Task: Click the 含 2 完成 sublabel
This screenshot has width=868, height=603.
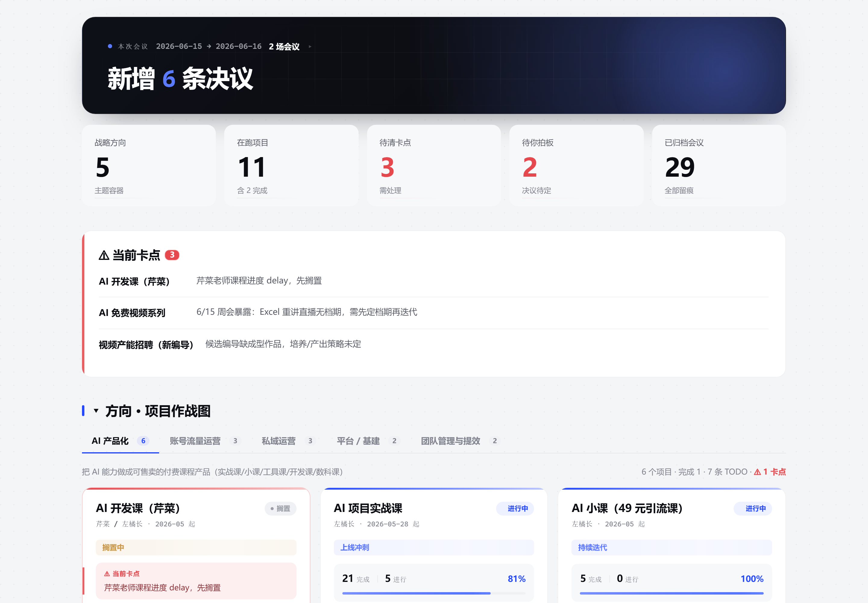Action: pyautogui.click(x=252, y=191)
